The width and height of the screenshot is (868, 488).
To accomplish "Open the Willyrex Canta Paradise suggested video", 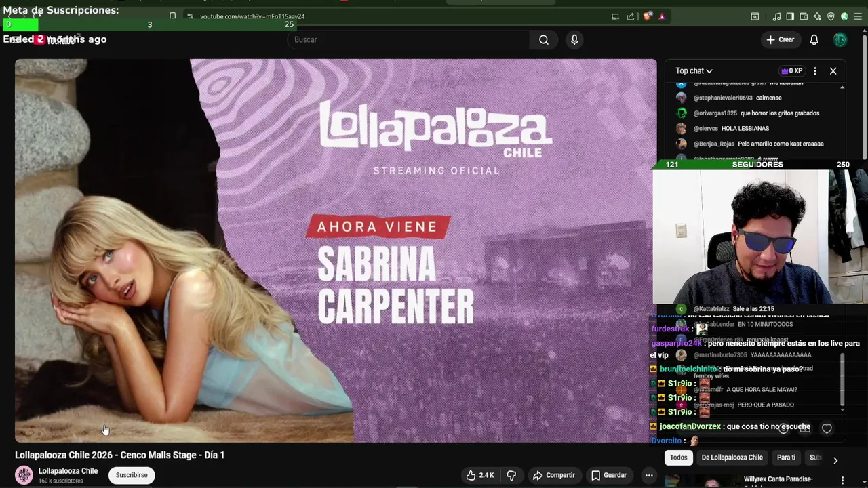I will [x=778, y=479].
